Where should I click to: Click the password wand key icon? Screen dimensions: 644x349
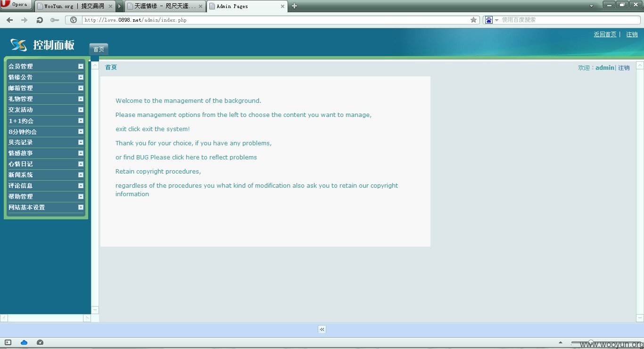coord(55,20)
